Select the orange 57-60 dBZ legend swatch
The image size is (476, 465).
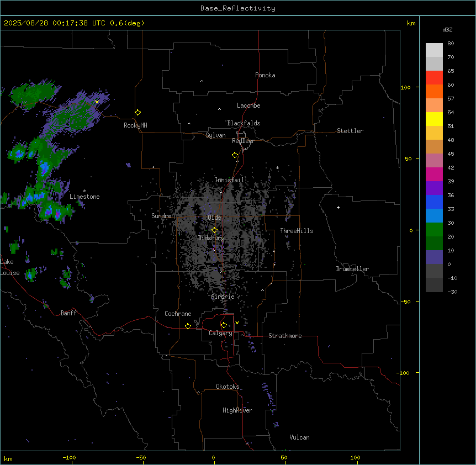tap(434, 92)
